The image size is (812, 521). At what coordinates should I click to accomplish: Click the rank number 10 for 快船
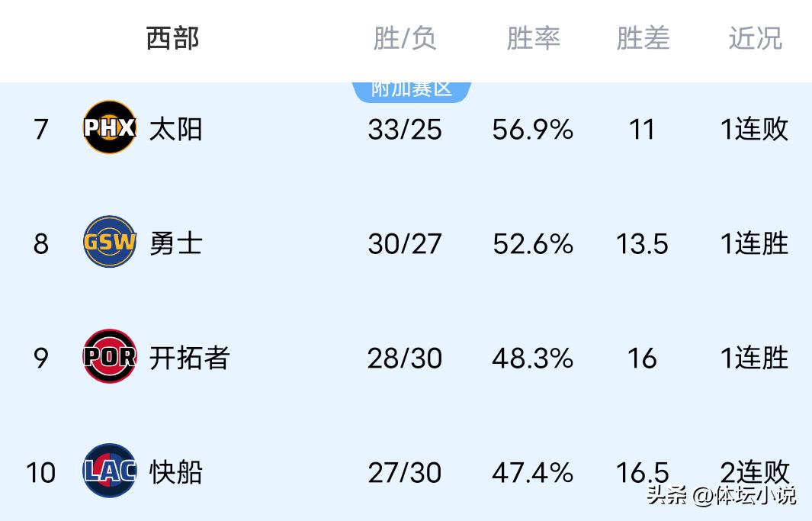41,473
